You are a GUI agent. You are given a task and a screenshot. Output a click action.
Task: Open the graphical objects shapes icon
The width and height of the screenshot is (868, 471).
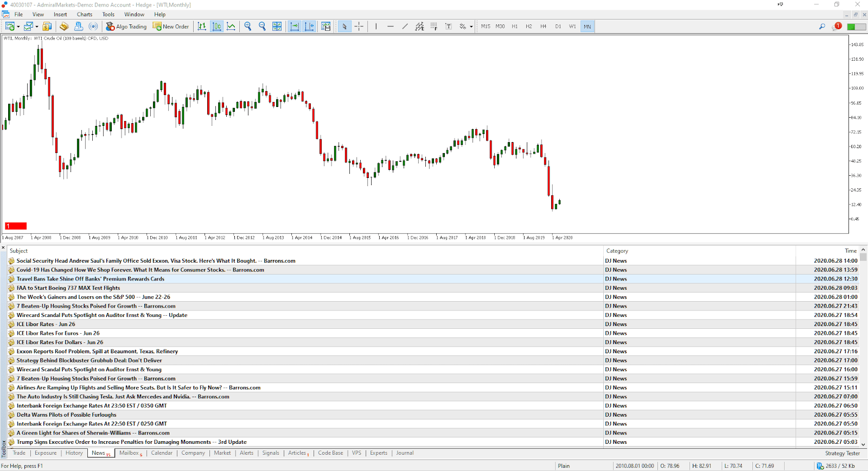[x=463, y=26]
